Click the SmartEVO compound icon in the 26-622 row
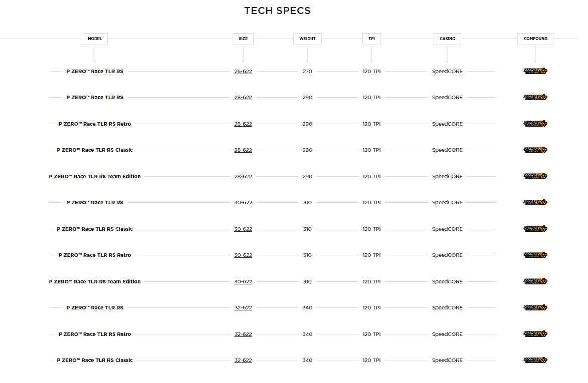 pos(535,71)
